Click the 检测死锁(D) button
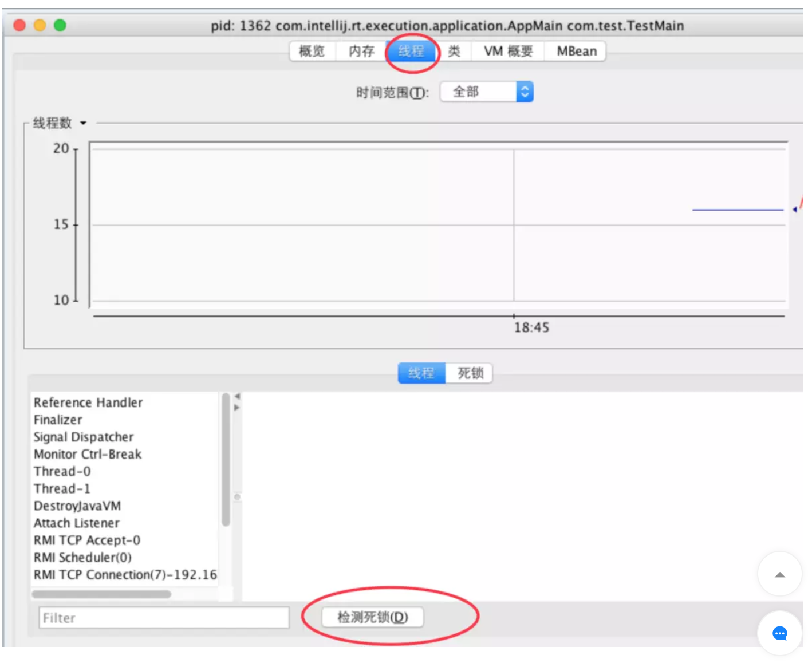 coord(373,617)
